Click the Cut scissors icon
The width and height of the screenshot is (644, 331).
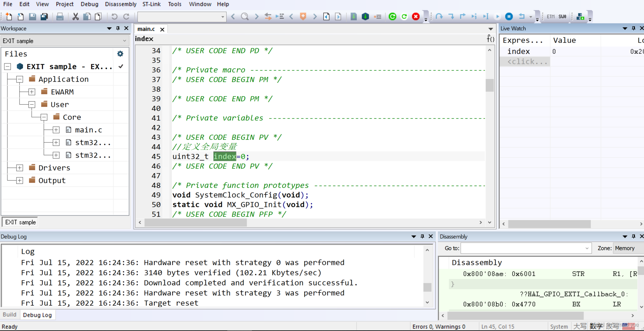pyautogui.click(x=75, y=17)
